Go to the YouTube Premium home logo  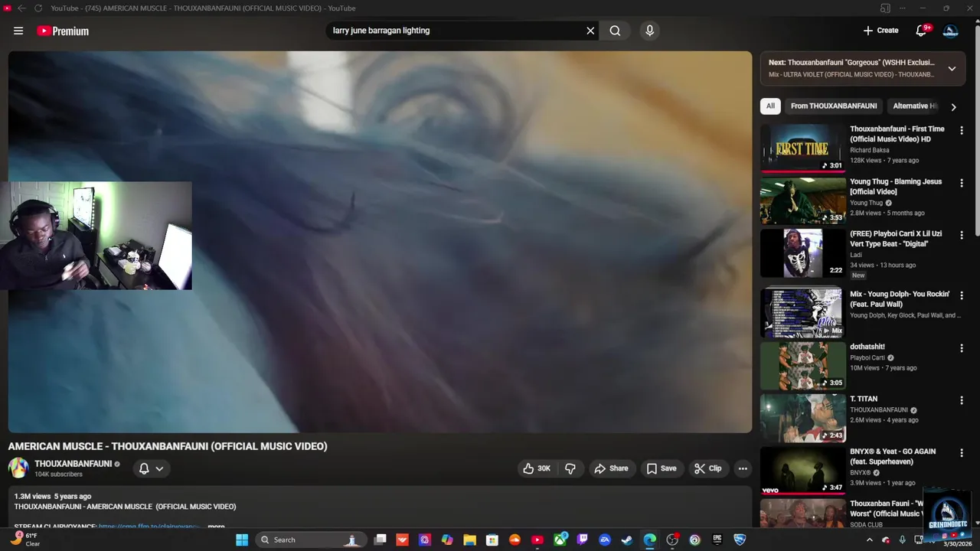(63, 31)
